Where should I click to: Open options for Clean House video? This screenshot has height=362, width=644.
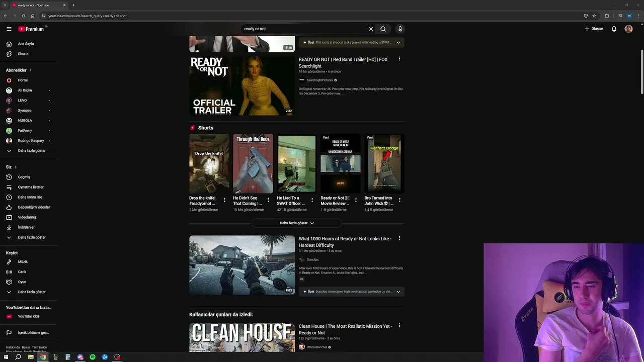399,325
